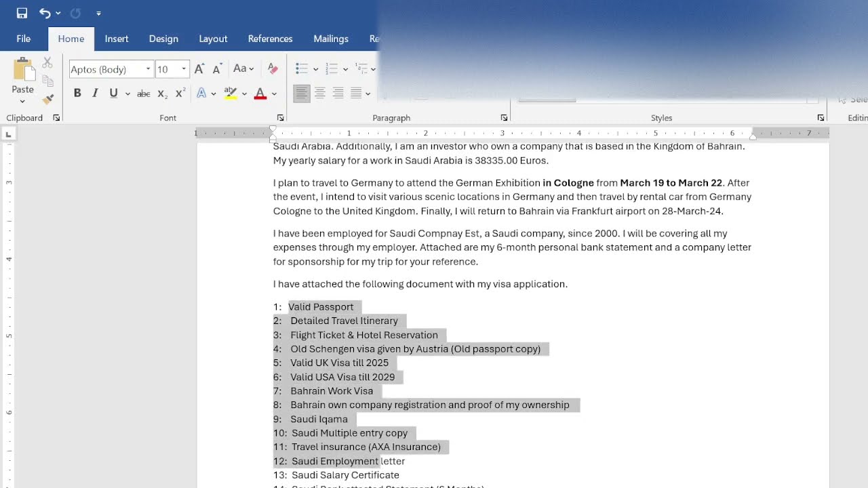Apply the red font color
868x488 pixels.
pos(260,94)
